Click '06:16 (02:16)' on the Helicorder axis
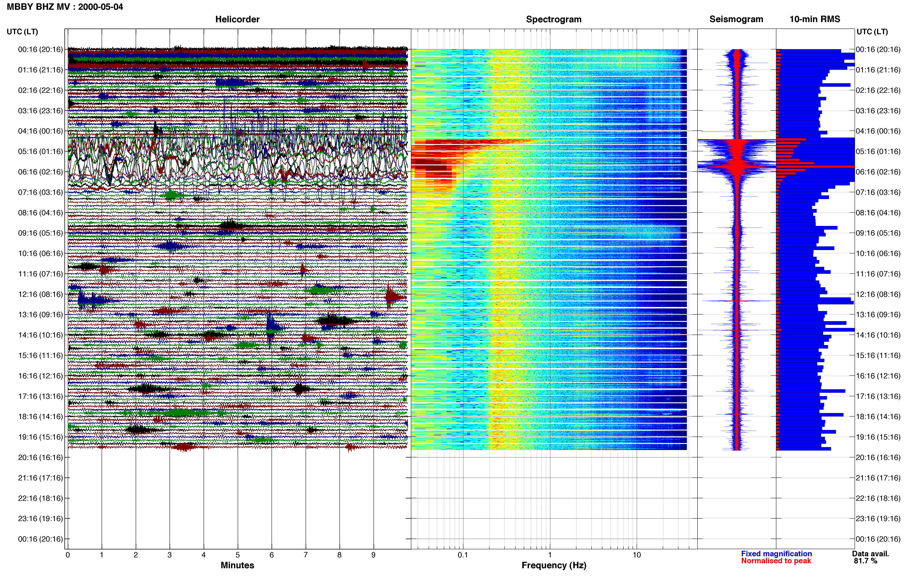The width and height of the screenshot is (924, 578). pyautogui.click(x=41, y=172)
